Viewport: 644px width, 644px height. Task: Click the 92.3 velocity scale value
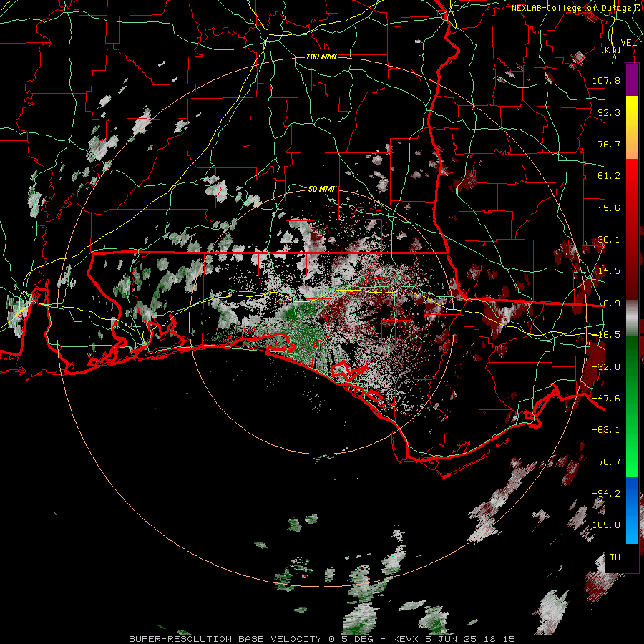pos(609,112)
